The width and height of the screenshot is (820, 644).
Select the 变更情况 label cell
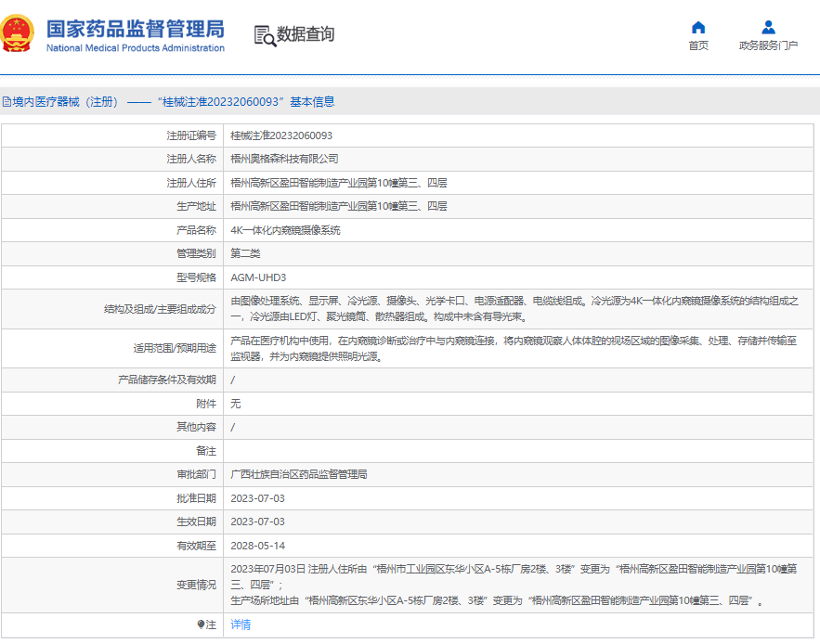112,586
